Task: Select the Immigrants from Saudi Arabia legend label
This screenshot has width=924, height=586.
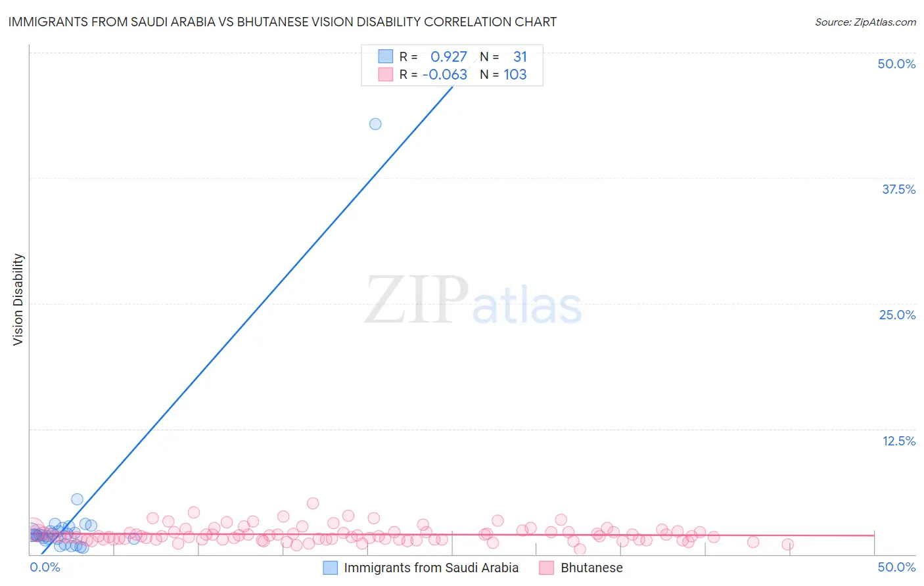Action: 431,568
